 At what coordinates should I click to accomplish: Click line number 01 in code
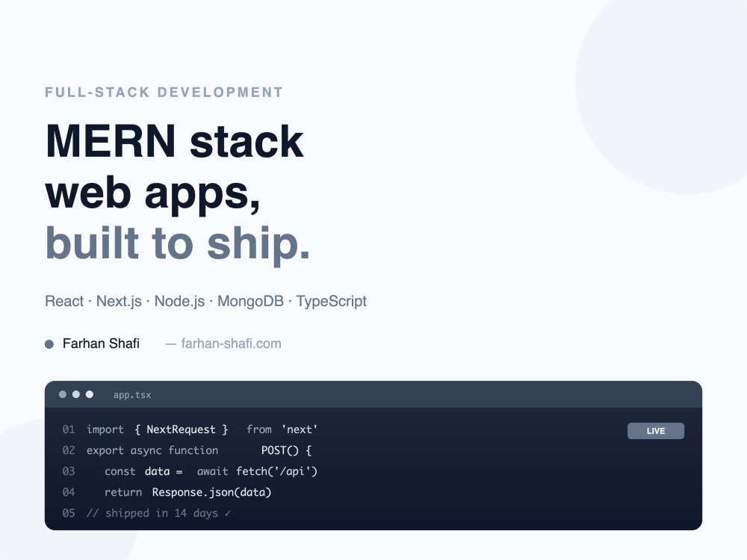69,429
